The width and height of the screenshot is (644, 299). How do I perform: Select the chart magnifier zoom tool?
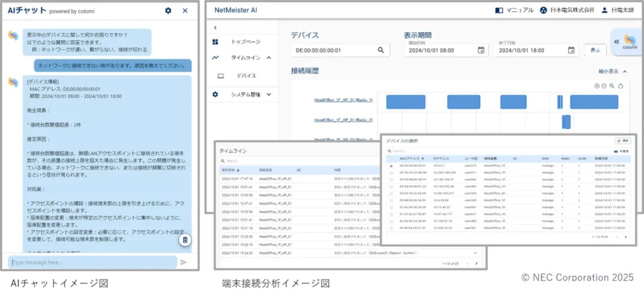point(612,86)
